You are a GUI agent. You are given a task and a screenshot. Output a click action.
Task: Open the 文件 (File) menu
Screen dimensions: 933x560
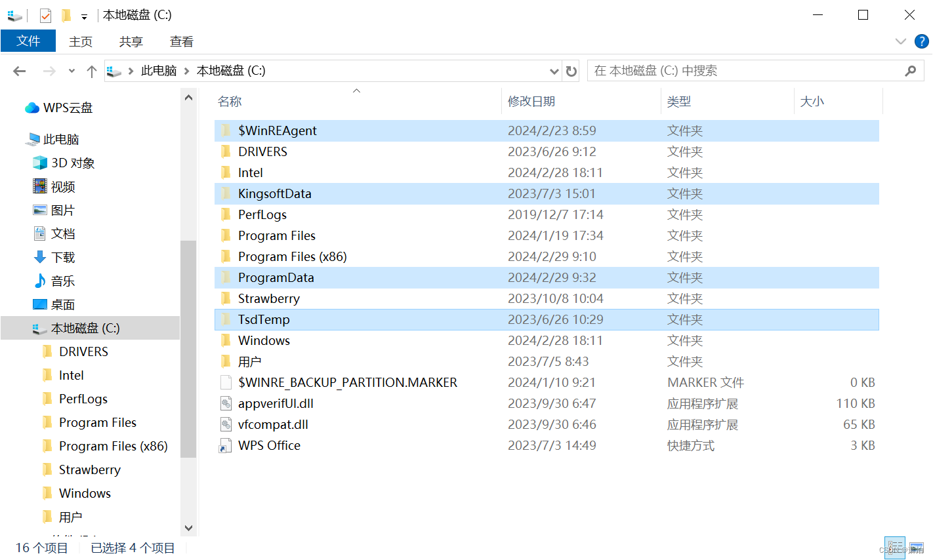[x=28, y=41]
